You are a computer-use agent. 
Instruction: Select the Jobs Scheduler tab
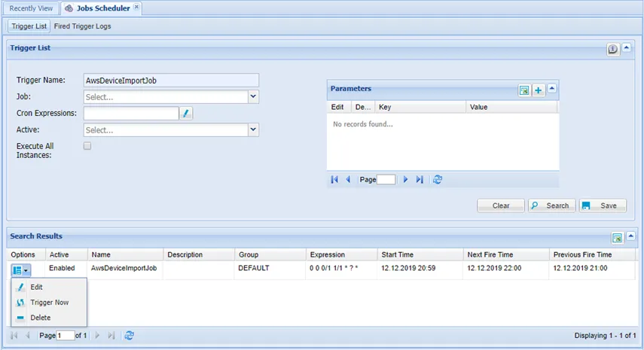(x=102, y=8)
